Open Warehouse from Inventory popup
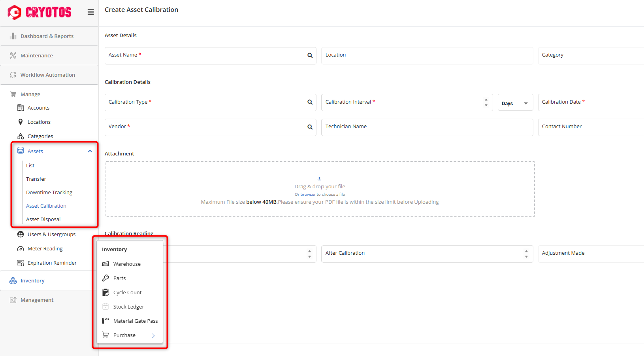Viewport: 644px width, 356px height. coord(126,264)
